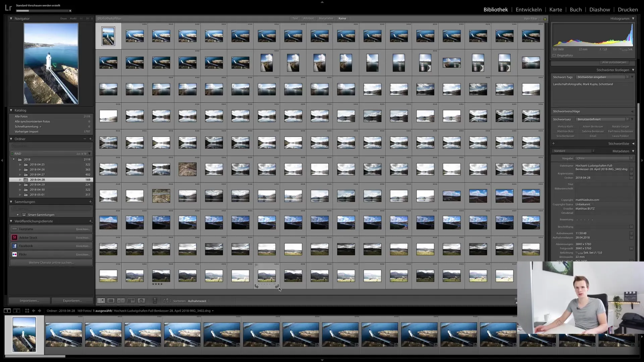Expand the 2018-04-25 folder
This screenshot has height=362, width=644.
click(20, 165)
